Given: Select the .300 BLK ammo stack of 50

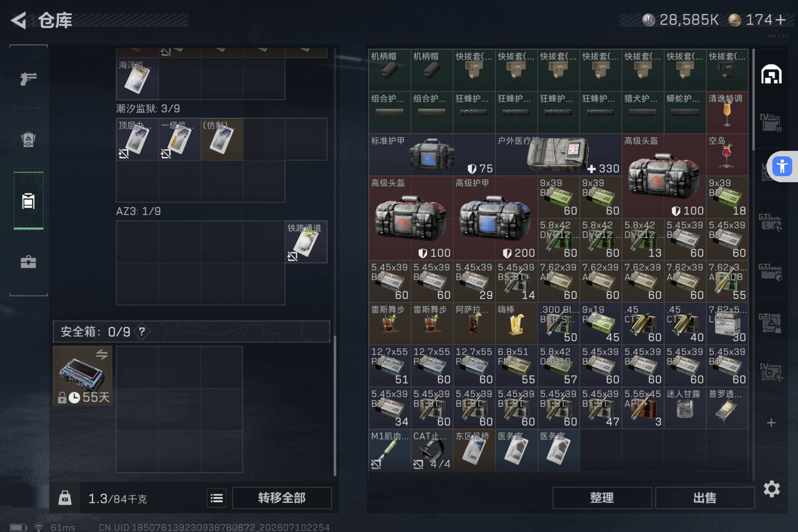Looking at the screenshot, I should click(559, 323).
